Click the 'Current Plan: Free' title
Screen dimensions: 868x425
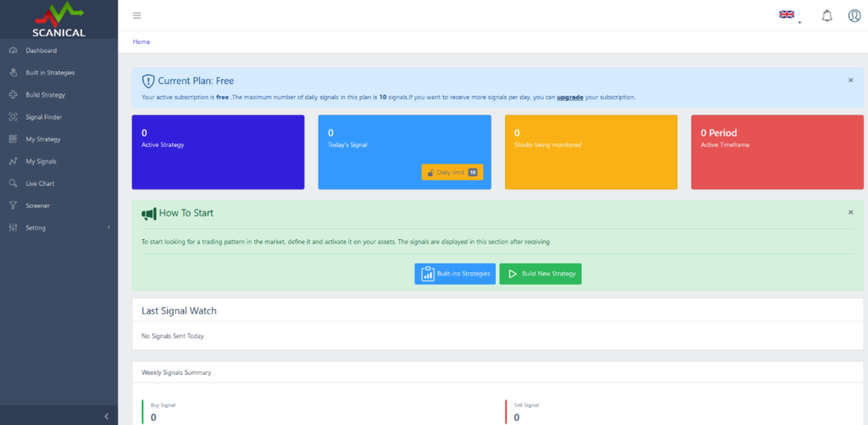coord(196,81)
